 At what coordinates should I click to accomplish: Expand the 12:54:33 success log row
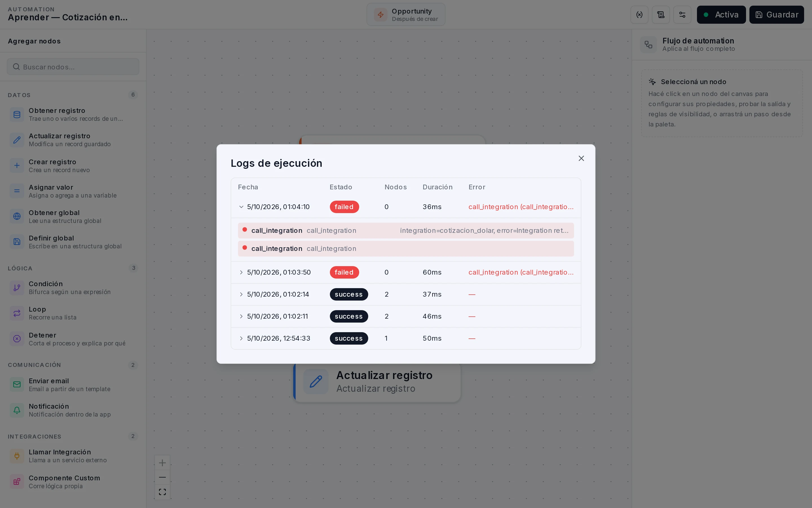click(241, 338)
